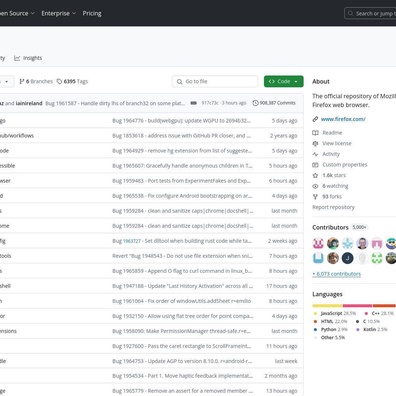Open the + 6,073 contributors link
The height and width of the screenshot is (396, 396).
pyautogui.click(x=336, y=274)
